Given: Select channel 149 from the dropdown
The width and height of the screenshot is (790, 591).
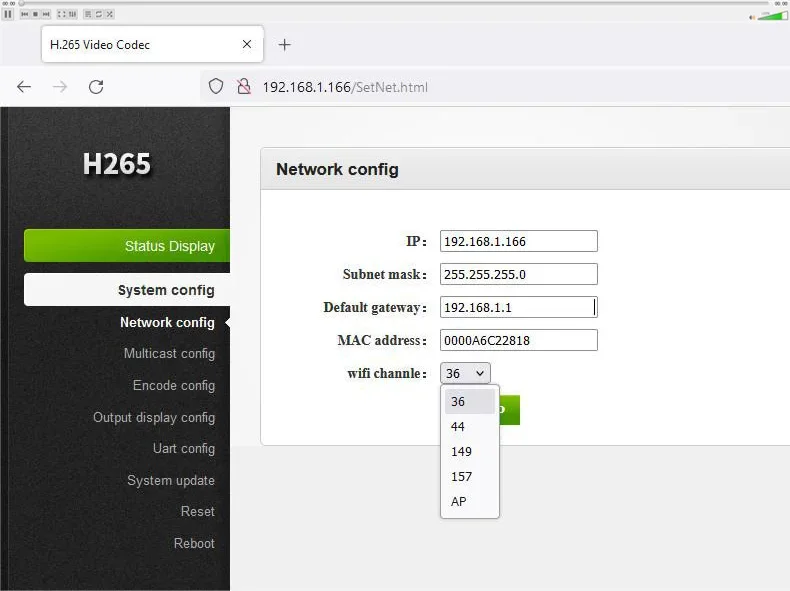Looking at the screenshot, I should 461,452.
